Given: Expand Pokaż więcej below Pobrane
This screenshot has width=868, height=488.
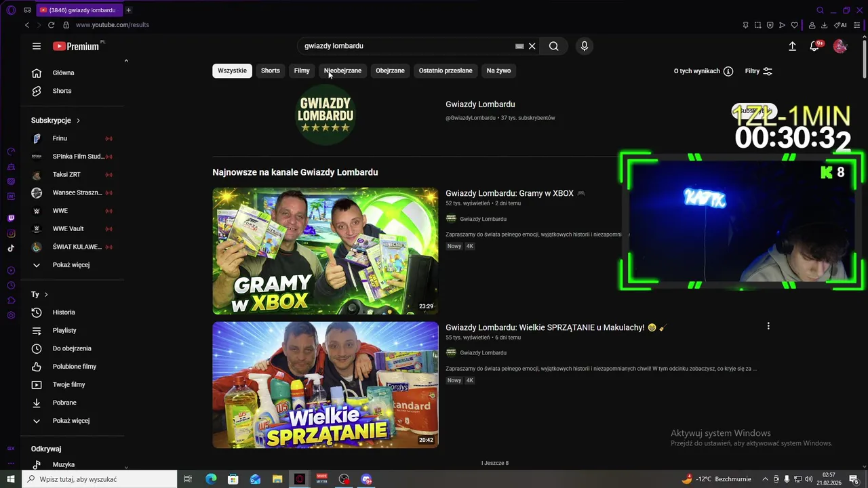Looking at the screenshot, I should click(x=73, y=421).
